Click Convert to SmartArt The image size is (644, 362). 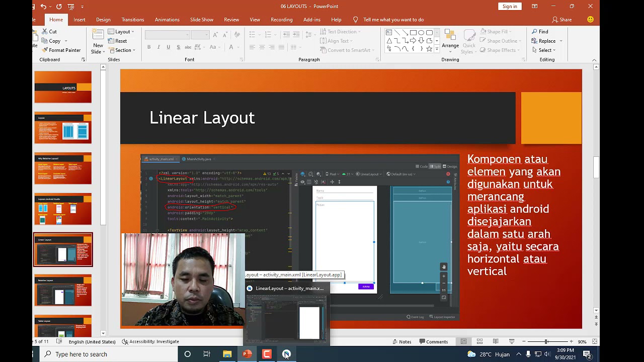(x=347, y=50)
